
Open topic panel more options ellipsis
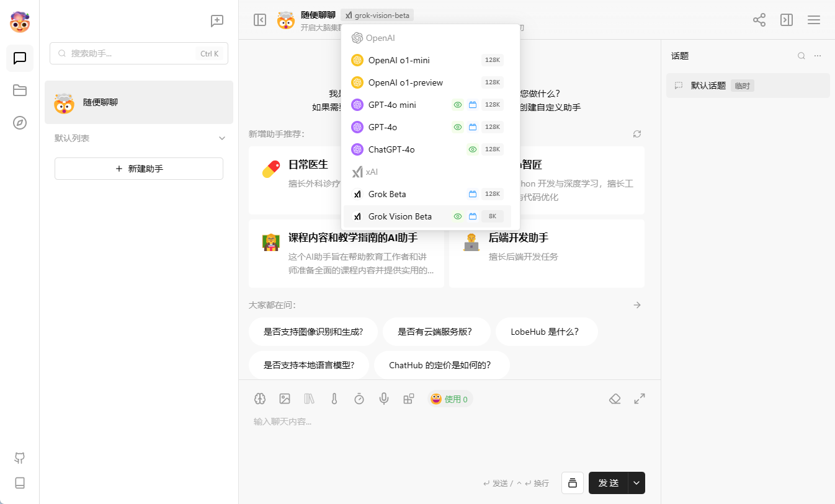point(818,56)
